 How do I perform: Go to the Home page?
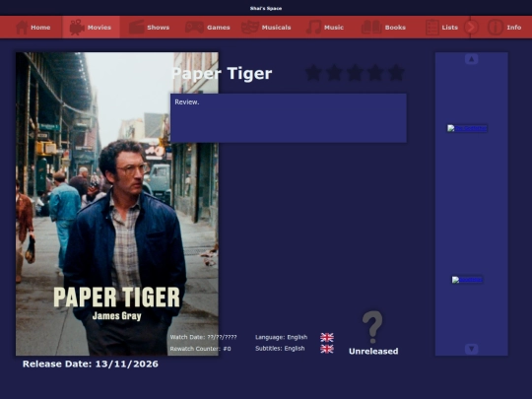point(33,28)
